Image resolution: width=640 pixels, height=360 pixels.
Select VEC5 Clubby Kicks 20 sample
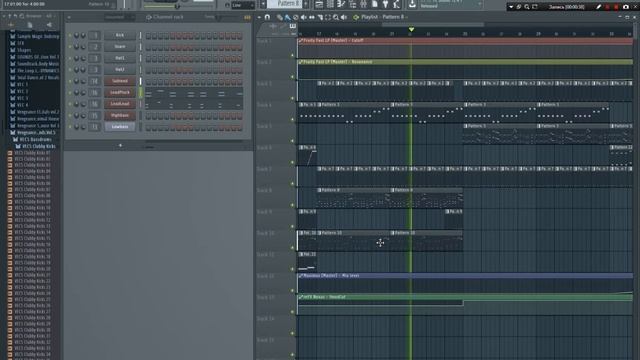pos(32,269)
